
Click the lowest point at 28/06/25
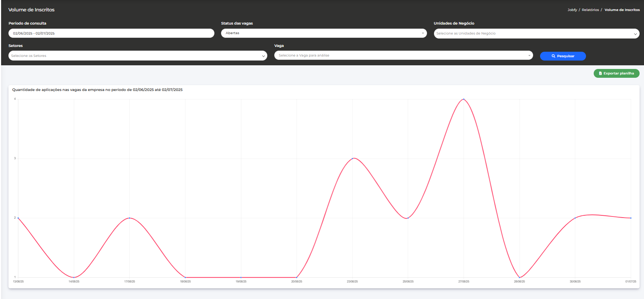(520, 277)
